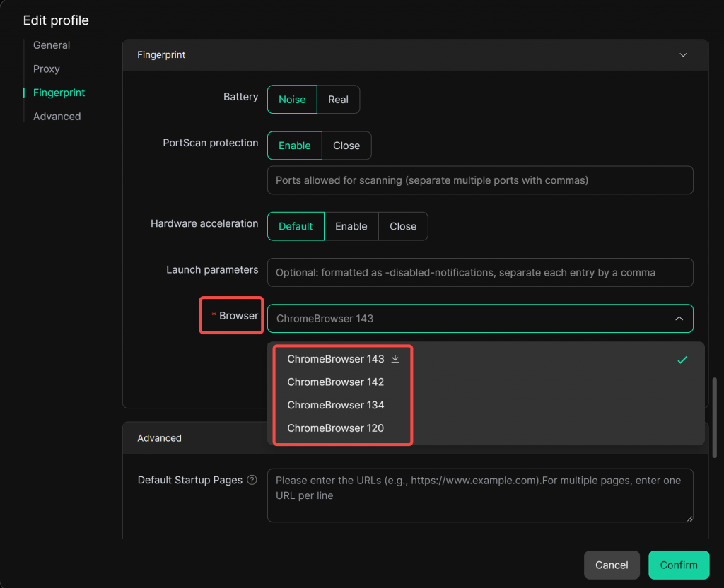
Task: Set Hardware acceleration to Close
Action: [x=403, y=226]
